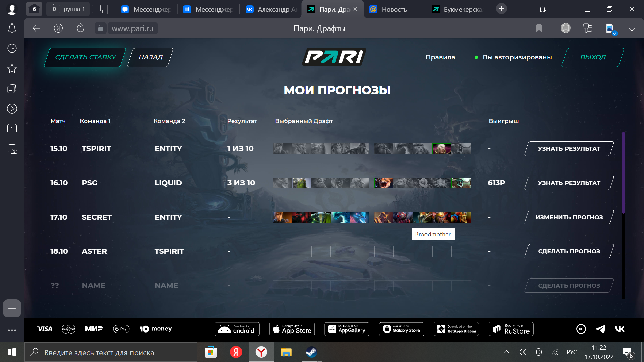Open volume control in system tray
Image resolution: width=644 pixels, height=362 pixels.
click(x=522, y=352)
